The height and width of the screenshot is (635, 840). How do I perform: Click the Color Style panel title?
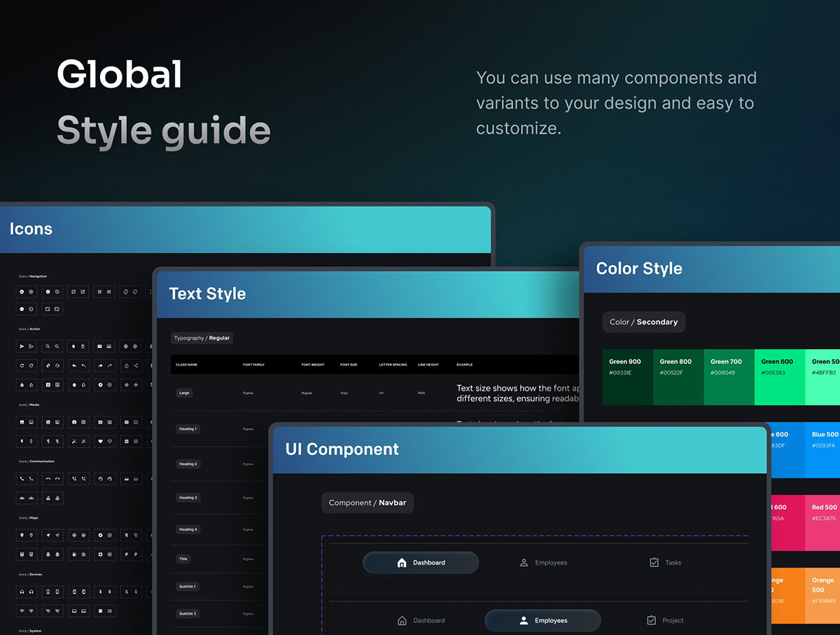[x=639, y=268]
